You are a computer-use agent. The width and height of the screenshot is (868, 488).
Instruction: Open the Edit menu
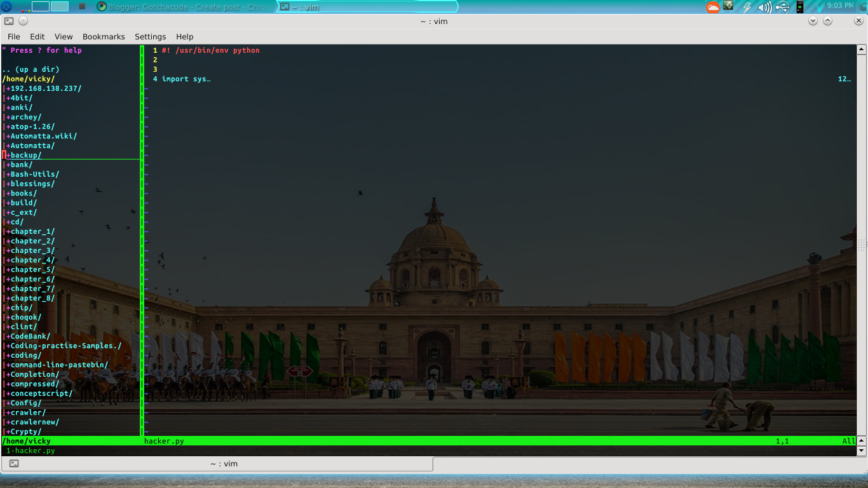(37, 37)
